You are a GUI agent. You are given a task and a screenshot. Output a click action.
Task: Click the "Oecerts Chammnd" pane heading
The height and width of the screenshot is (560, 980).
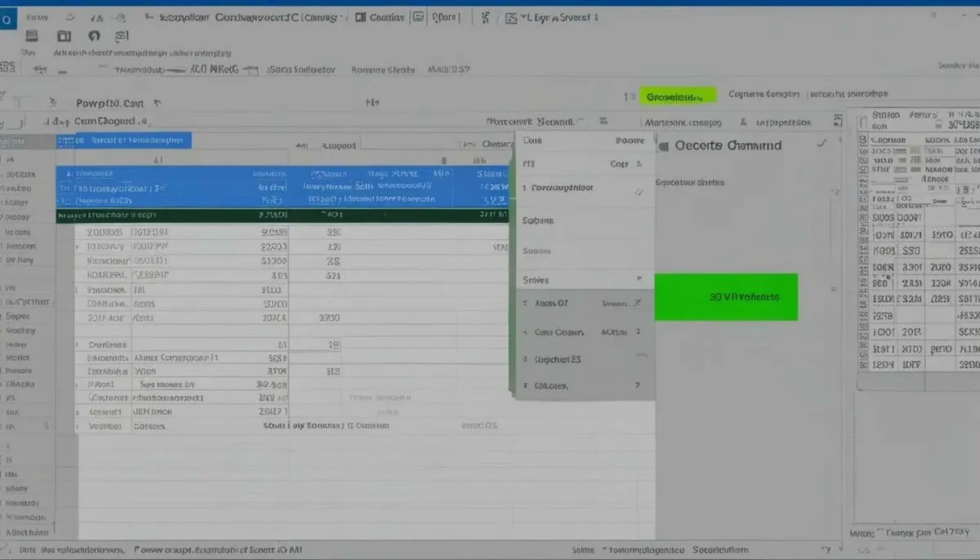728,146
